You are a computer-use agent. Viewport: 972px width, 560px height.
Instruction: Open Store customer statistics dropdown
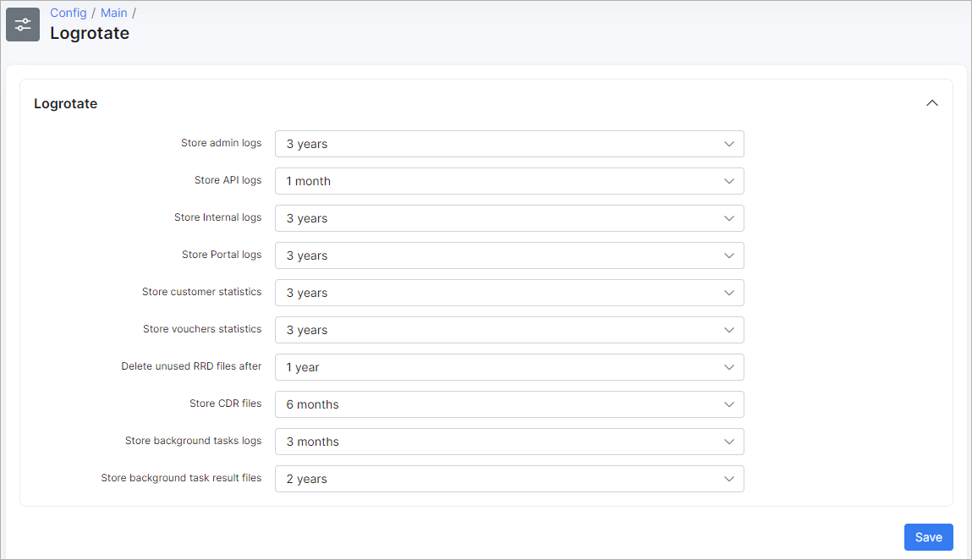click(509, 293)
